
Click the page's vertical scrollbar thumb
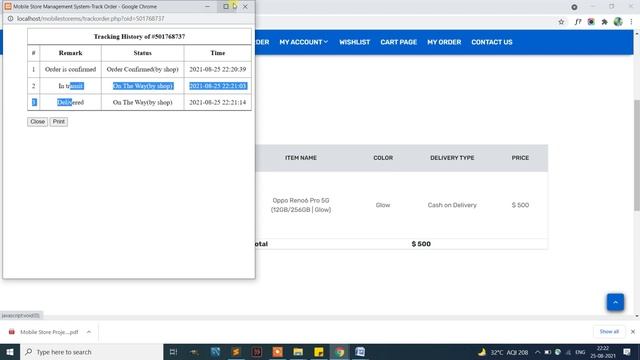637,155
